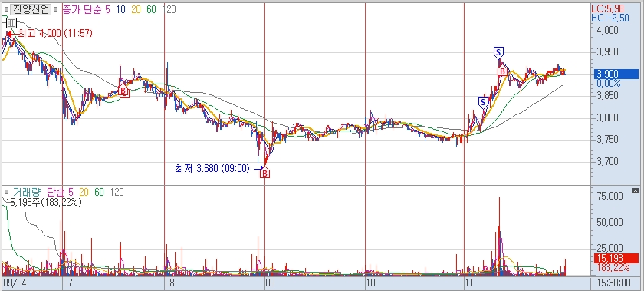Click the green 60 volume moving average label
The image size is (644, 291).
[x=100, y=192]
